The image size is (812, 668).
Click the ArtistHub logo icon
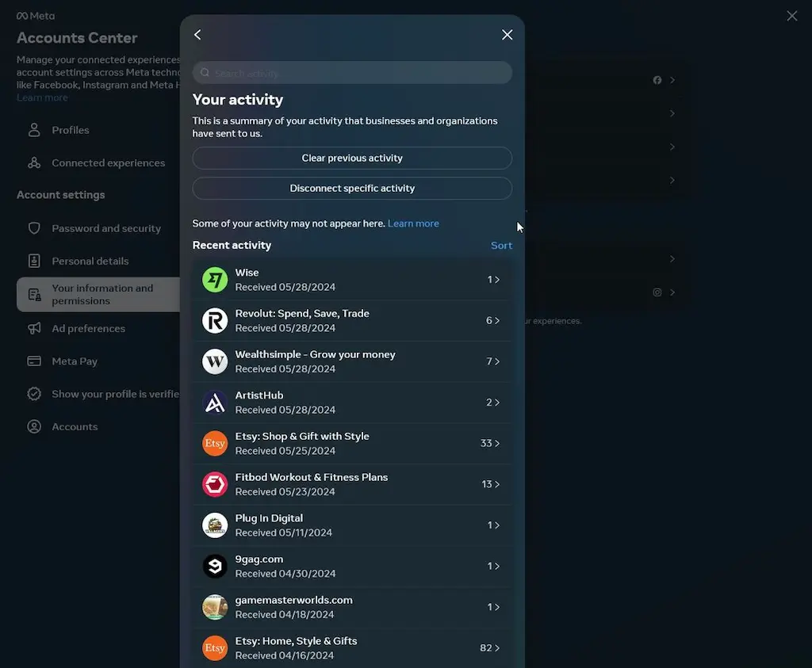[x=215, y=403]
